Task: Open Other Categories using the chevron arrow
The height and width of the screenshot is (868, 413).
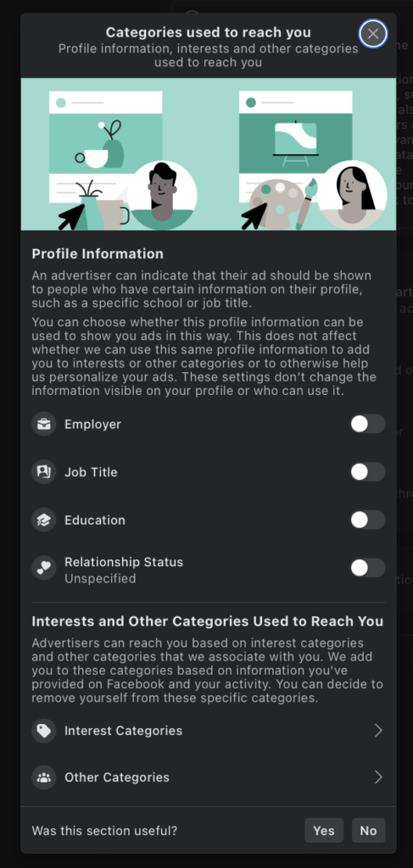Action: tap(378, 777)
